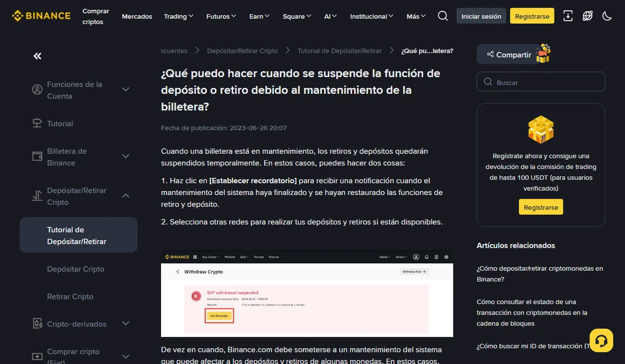Open the Futuros dropdown menu
Screen dimensions: 625x364
pos(221,16)
